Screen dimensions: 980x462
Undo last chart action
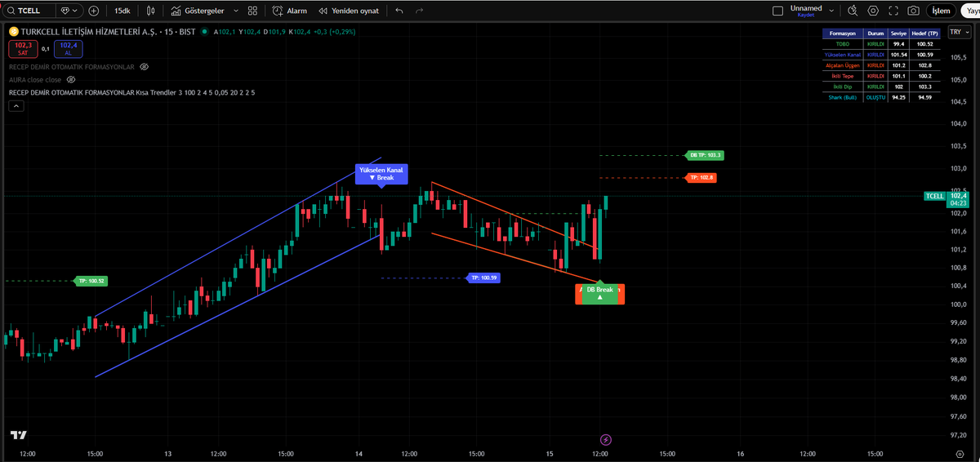point(399,11)
